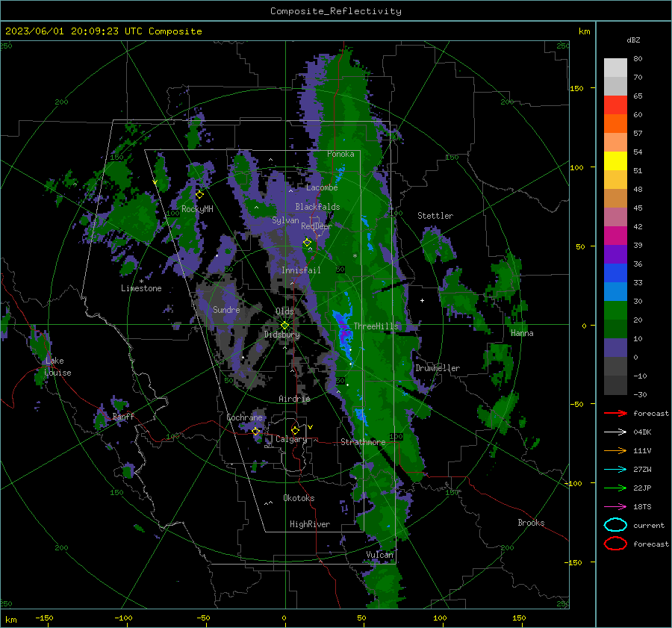Click the yellow diamond marker near RedDeer
This screenshot has height=628, width=672.
[308, 243]
